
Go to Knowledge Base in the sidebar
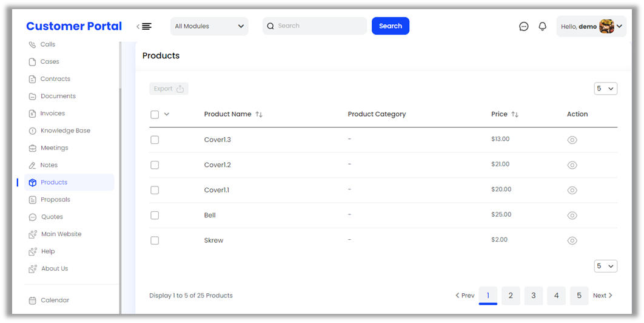point(65,131)
